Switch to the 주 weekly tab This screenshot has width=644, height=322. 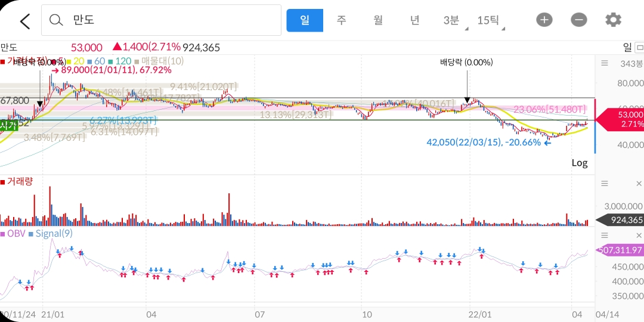341,20
